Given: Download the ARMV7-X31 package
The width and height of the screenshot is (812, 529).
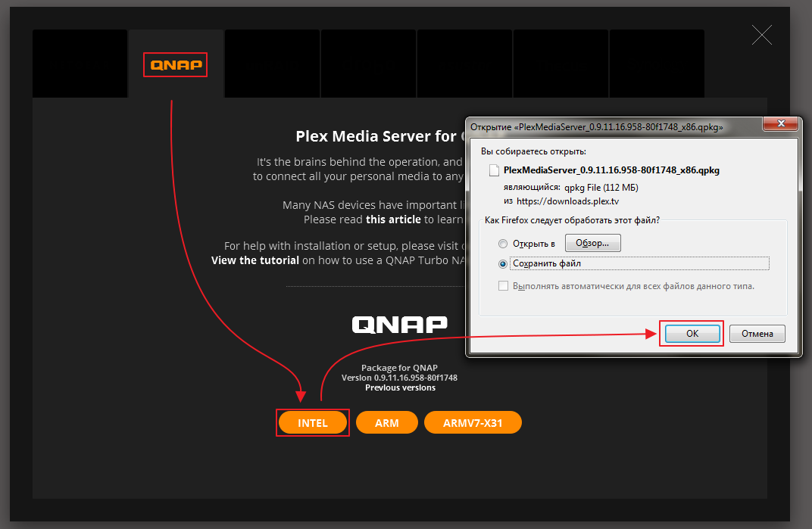Looking at the screenshot, I should coord(473,423).
